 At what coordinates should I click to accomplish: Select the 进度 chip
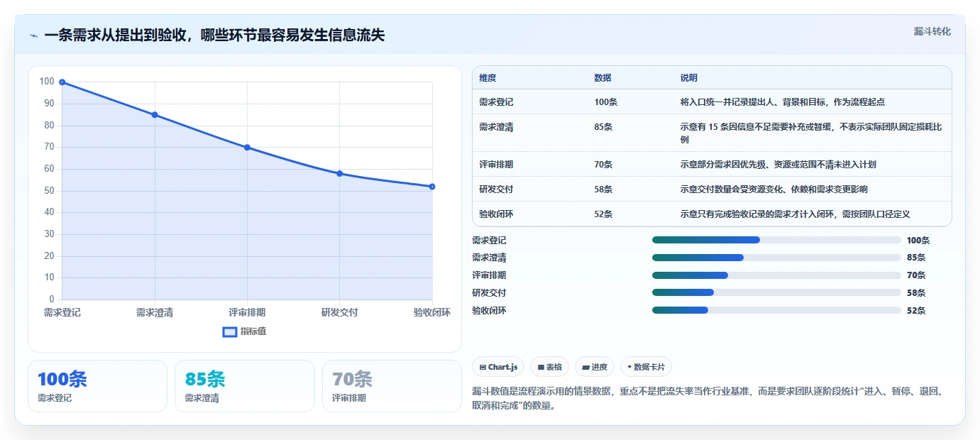[595, 367]
